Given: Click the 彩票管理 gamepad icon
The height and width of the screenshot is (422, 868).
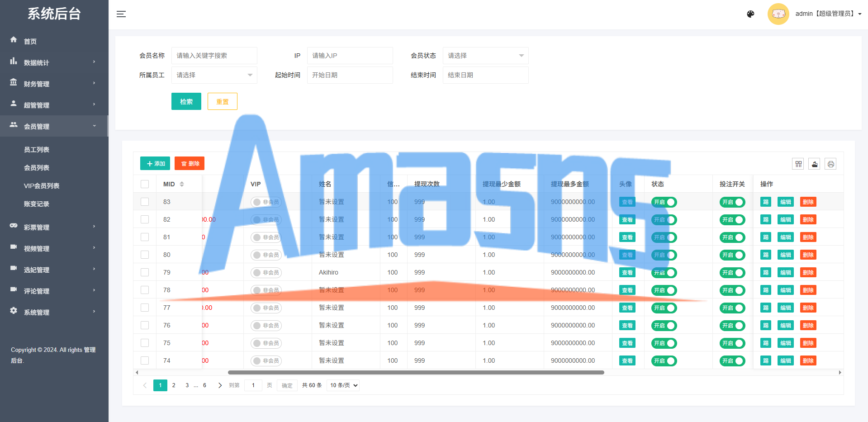Looking at the screenshot, I should pos(14,226).
